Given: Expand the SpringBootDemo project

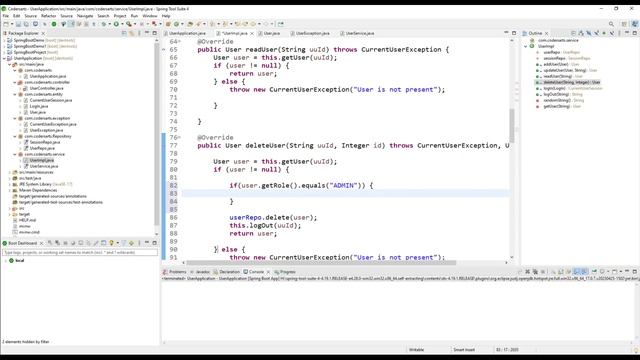Looking at the screenshot, I should tap(4, 40).
